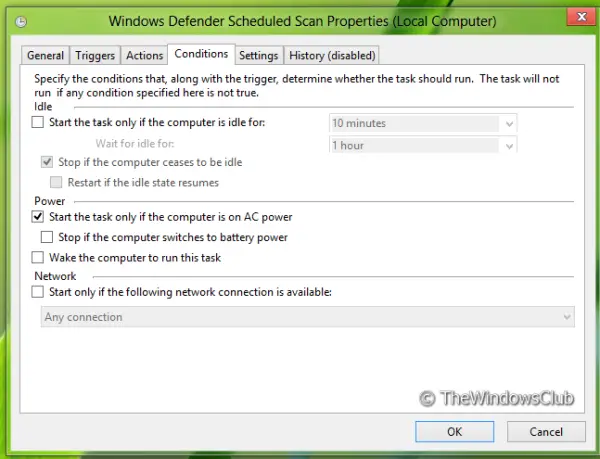This screenshot has width=600, height=459.
Task: Click the conditions description paragraph text
Action: click(297, 86)
